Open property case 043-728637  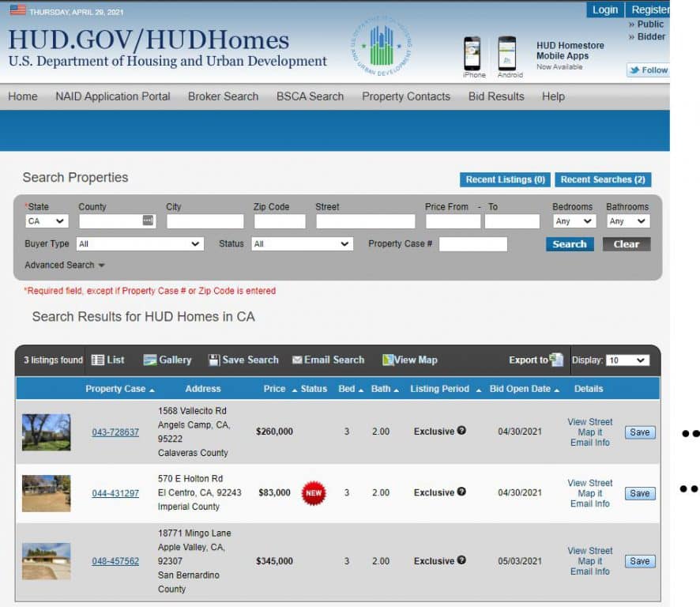pyautogui.click(x=115, y=432)
